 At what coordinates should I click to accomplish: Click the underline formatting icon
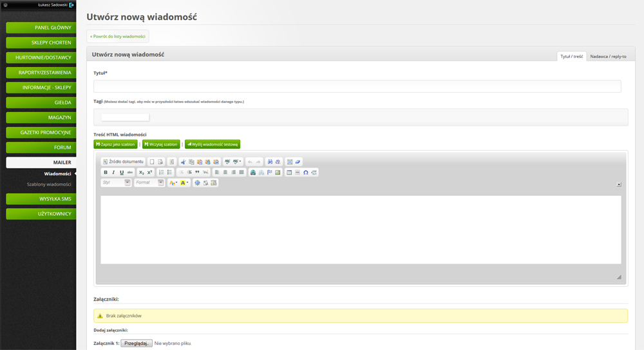pos(122,172)
